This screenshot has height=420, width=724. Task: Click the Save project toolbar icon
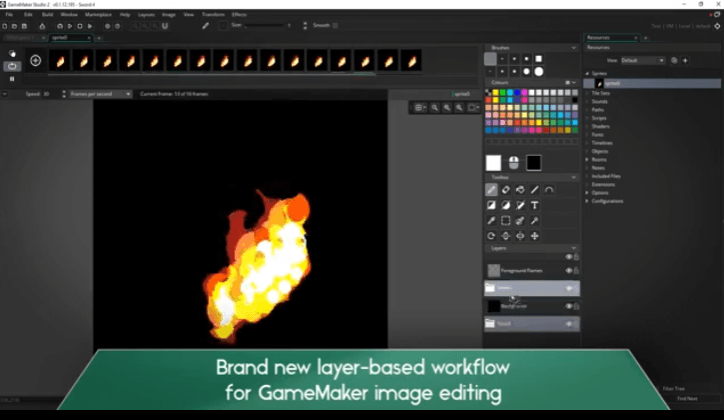coord(24,26)
